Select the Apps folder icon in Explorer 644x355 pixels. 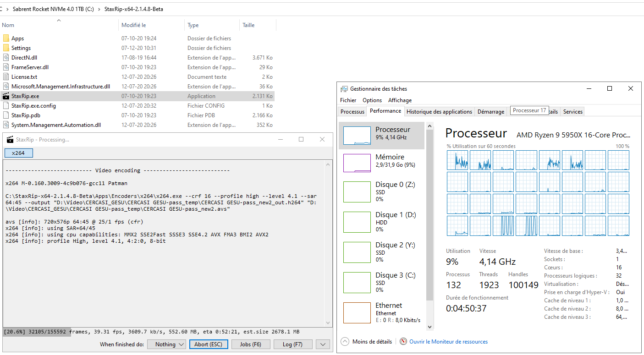6,38
